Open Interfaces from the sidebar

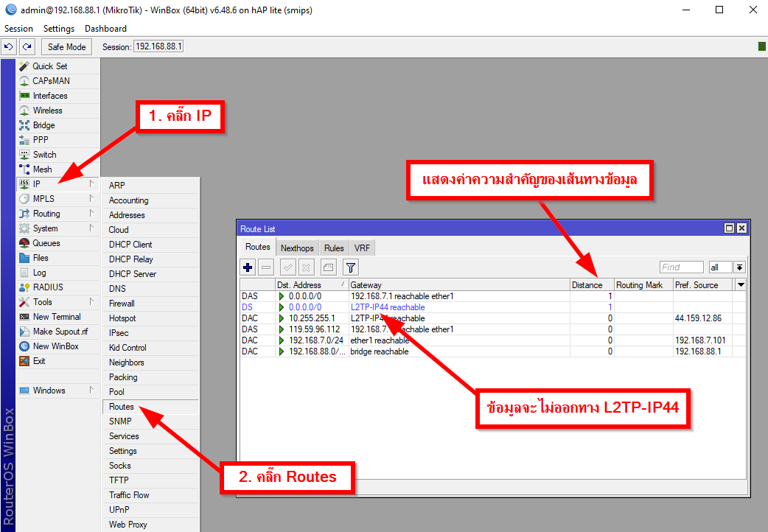[57, 96]
